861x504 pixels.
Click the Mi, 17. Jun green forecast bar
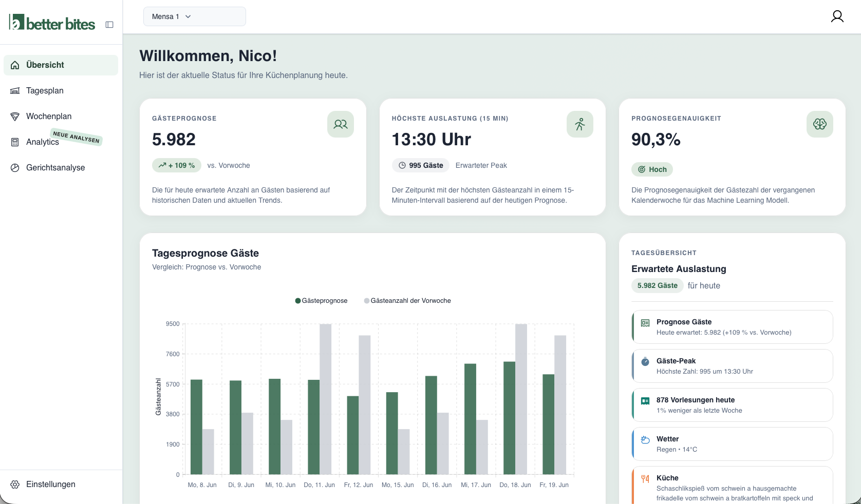tap(470, 419)
